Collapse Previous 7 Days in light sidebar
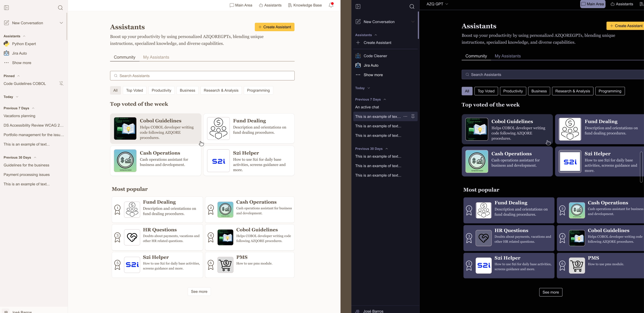The height and width of the screenshot is (313, 644). (x=33, y=108)
